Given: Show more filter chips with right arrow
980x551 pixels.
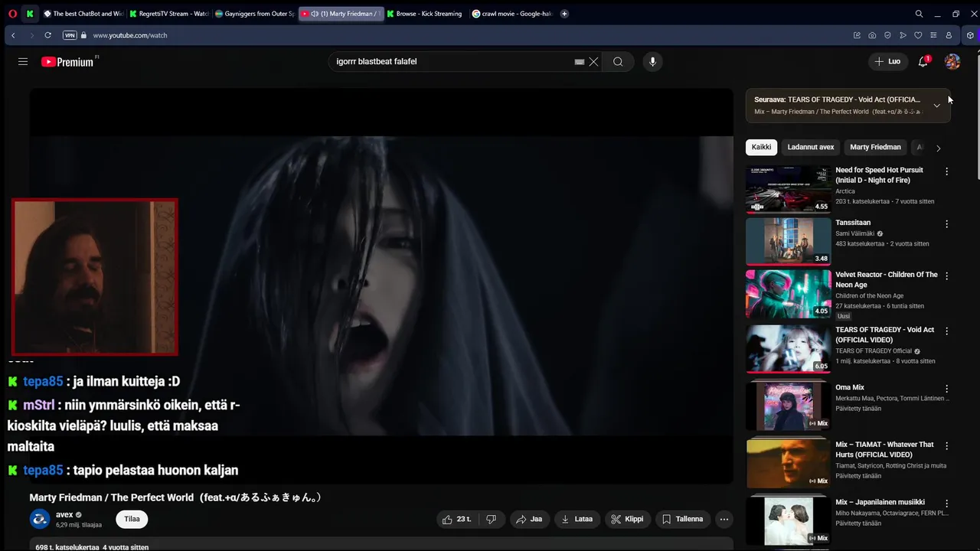Looking at the screenshot, I should [938, 148].
